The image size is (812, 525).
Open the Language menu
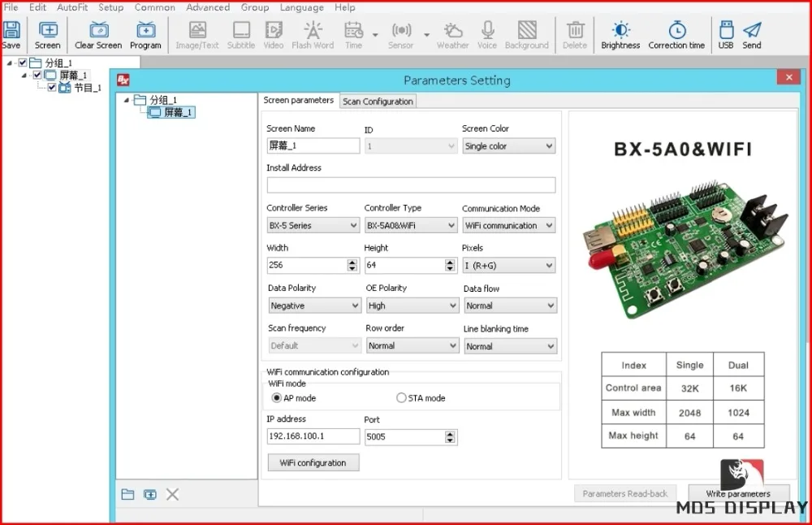pos(302,7)
